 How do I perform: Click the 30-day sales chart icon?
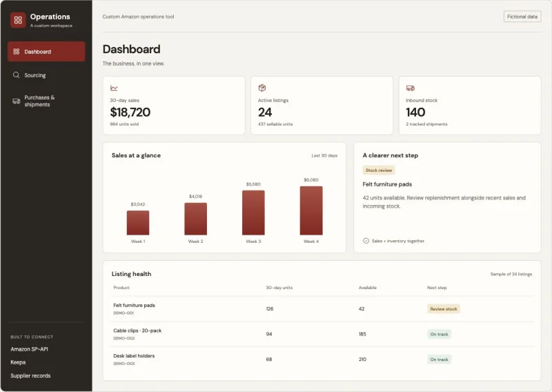(114, 88)
